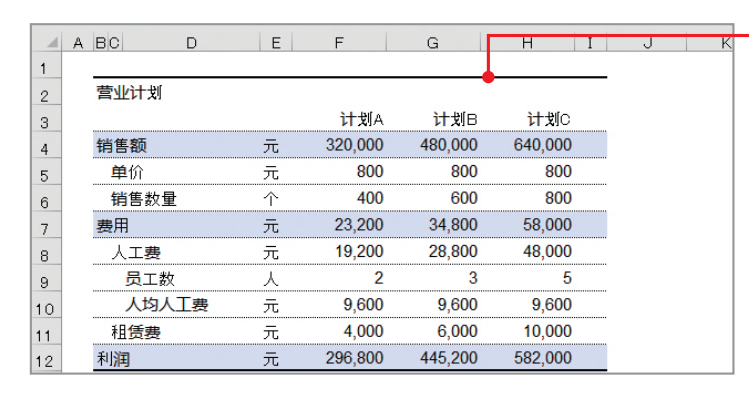This screenshot has width=749, height=402.
Task: Click the unit cell 人 in row 9
Action: pos(270,279)
